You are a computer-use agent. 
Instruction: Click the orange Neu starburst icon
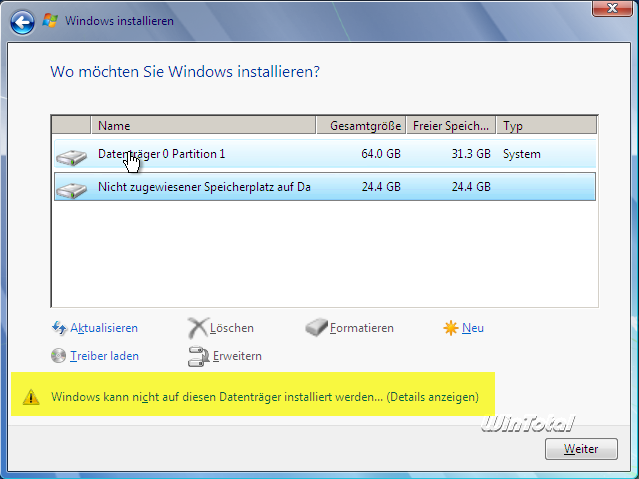point(451,328)
